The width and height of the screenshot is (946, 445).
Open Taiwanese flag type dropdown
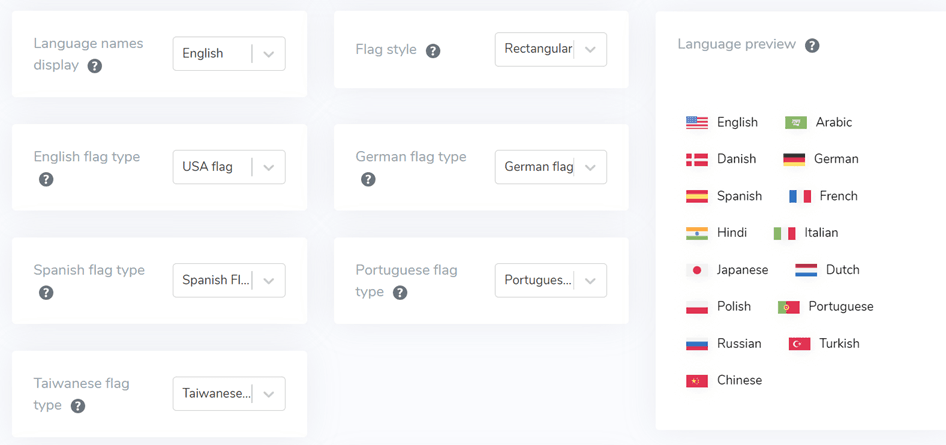tap(229, 394)
